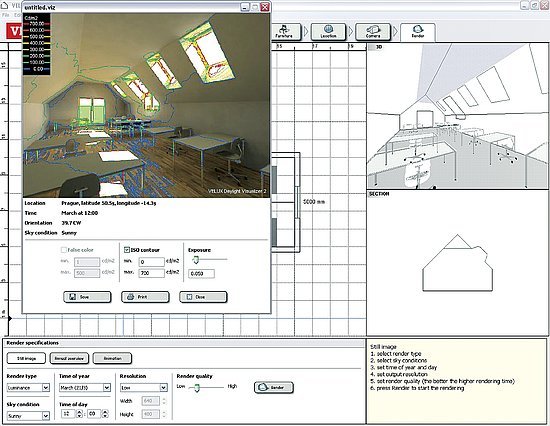Viewport: 550px width, 426px height.
Task: Click the disabled False color max field
Action: point(87,273)
